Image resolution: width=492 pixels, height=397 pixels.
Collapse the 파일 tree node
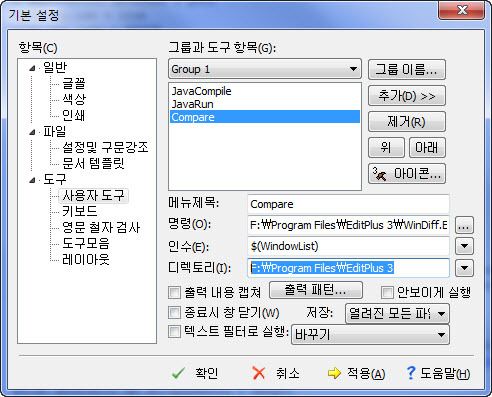click(x=32, y=133)
